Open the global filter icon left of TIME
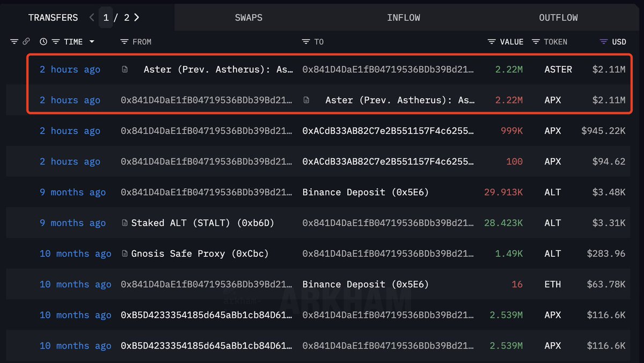644x363 pixels. (x=14, y=42)
